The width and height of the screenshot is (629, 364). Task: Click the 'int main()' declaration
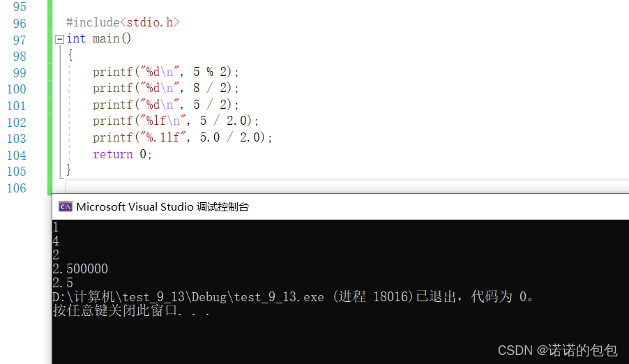(x=99, y=39)
